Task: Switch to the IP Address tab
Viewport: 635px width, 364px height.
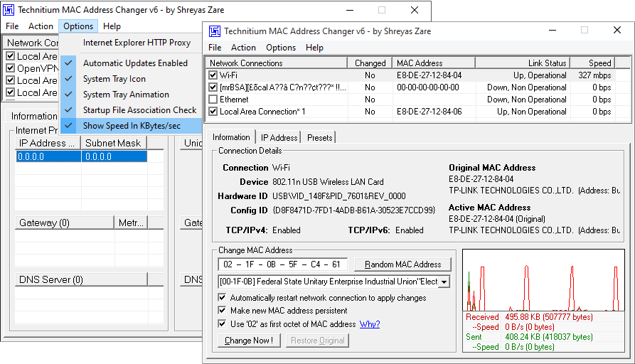Action: [x=279, y=138]
